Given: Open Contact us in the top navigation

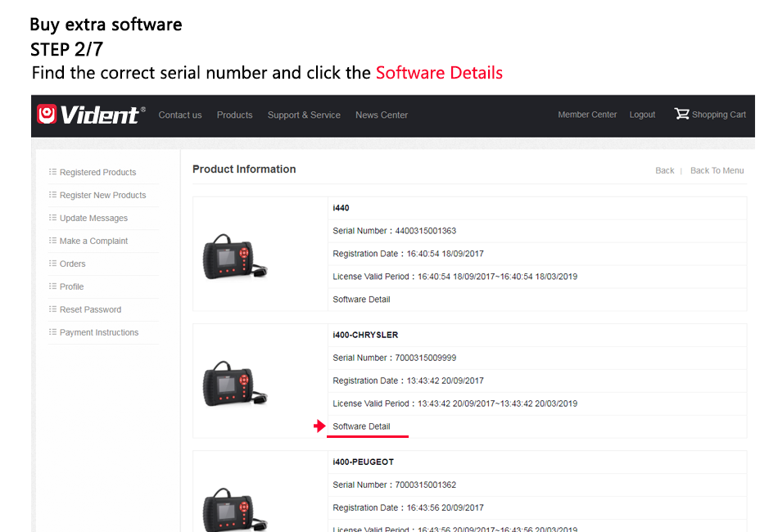Looking at the screenshot, I should point(180,115).
